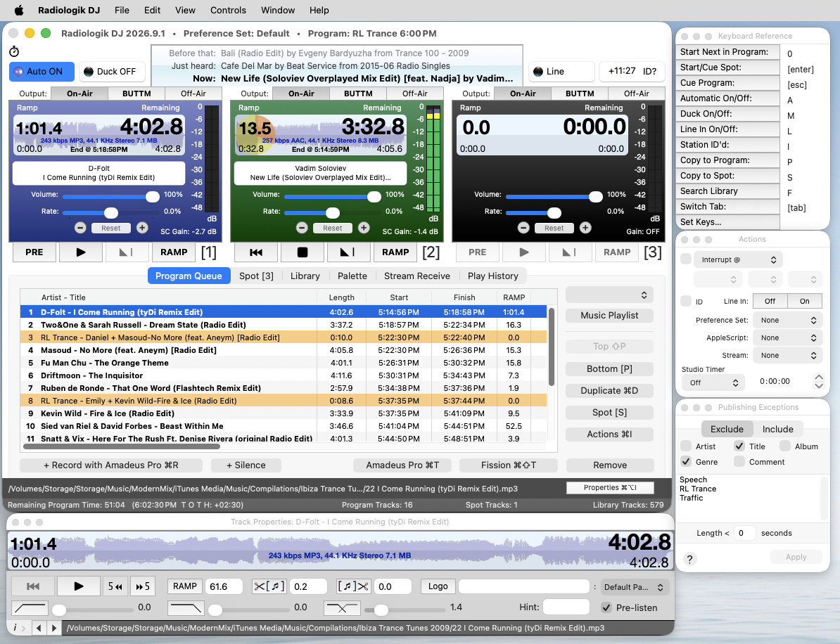The height and width of the screenshot is (644, 840).
Task: Click the Set Keys... button
Action: point(727,222)
